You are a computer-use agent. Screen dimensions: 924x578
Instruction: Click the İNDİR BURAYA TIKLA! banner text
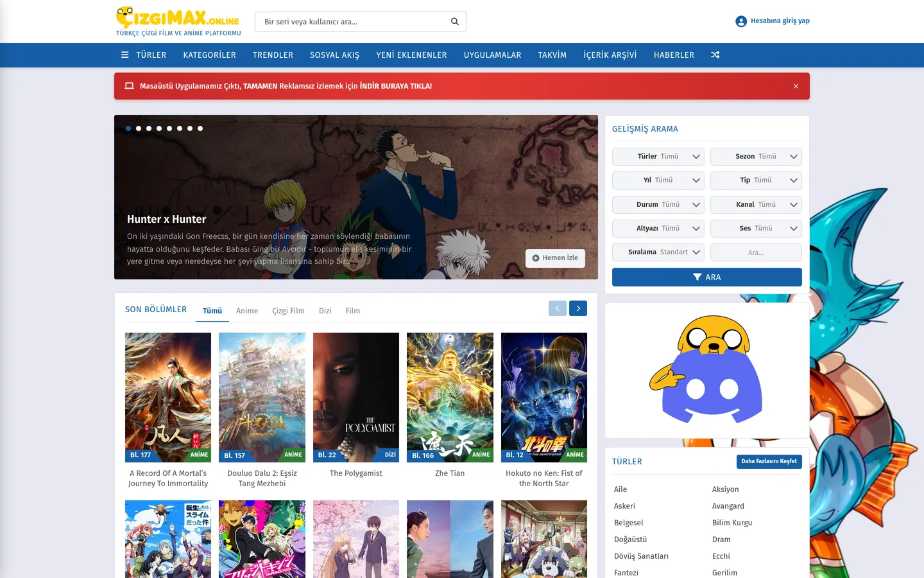click(x=396, y=86)
